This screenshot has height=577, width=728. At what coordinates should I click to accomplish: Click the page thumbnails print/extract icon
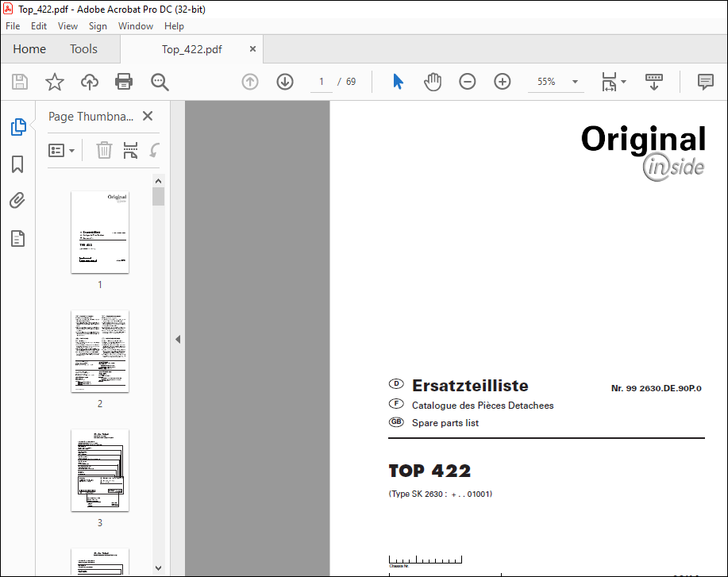pos(130,150)
